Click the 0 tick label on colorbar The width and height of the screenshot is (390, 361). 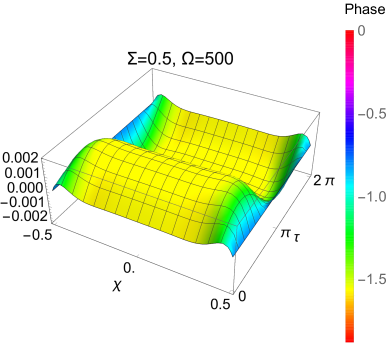(361, 31)
